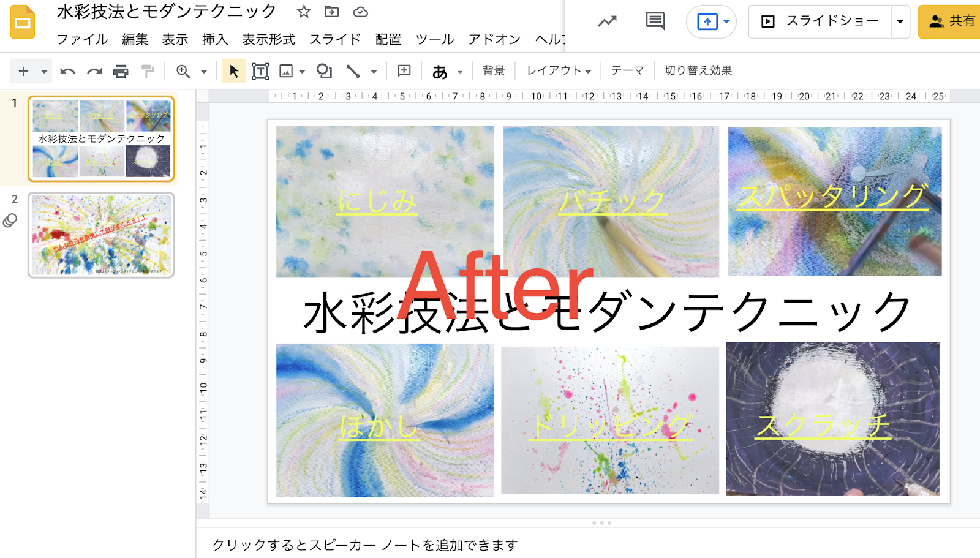Select slide 1 thumbnail in the filmstrip

101,139
